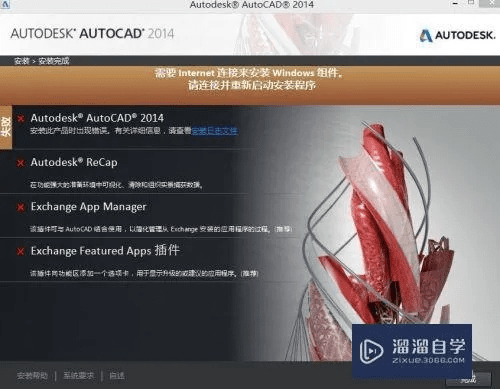Click the ReCap description text line
Image resolution: width=500 pixels, height=389 pixels.
pos(116,185)
